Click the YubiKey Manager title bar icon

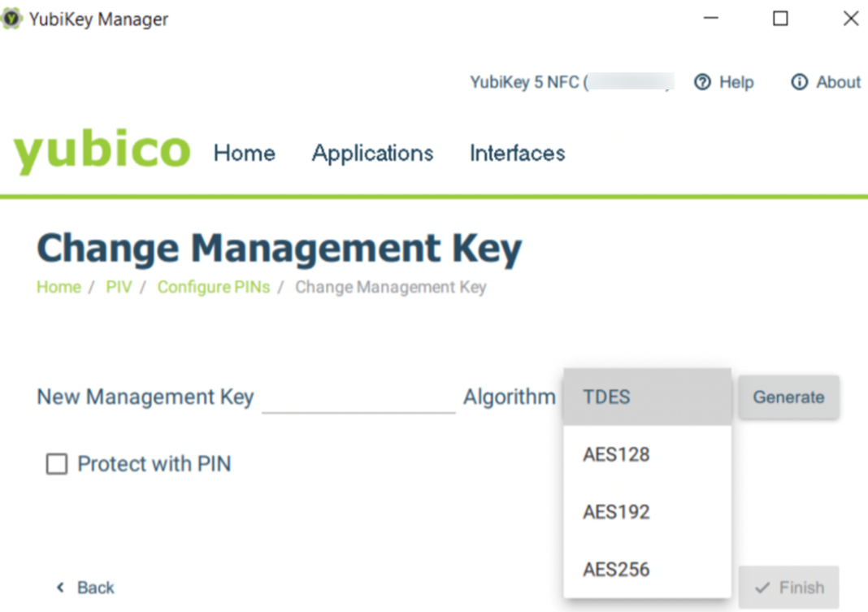coord(11,18)
